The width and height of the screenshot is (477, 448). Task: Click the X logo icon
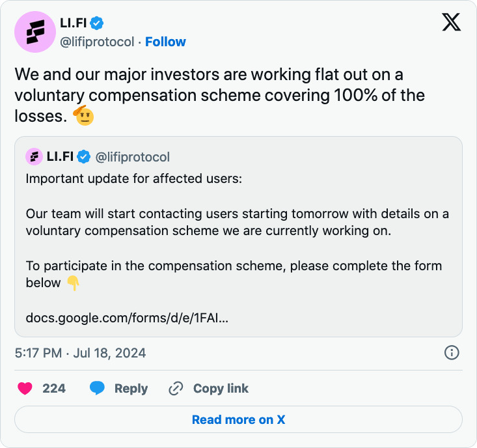451,22
